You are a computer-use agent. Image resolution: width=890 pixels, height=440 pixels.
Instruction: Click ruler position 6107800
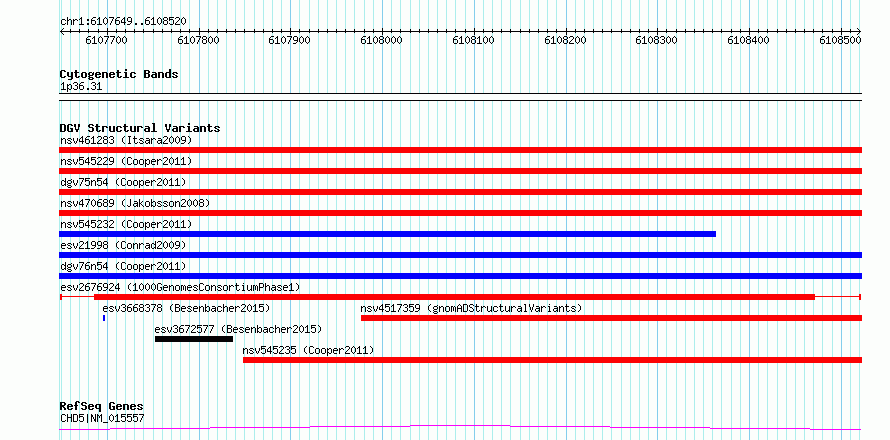click(199, 40)
